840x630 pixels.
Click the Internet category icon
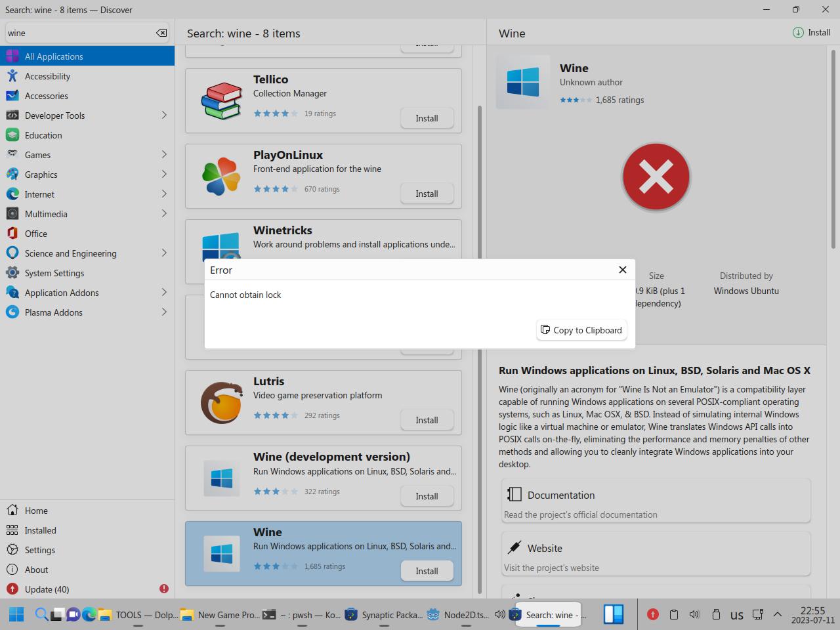(x=12, y=194)
